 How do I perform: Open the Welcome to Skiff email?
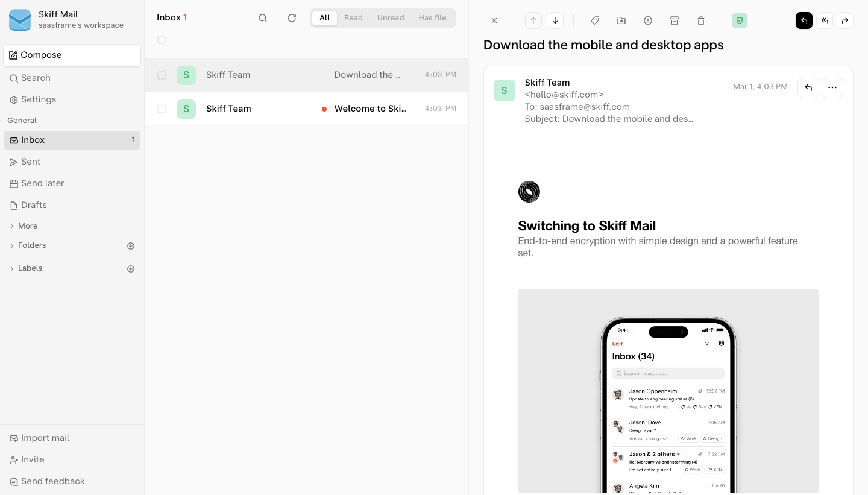tap(306, 109)
